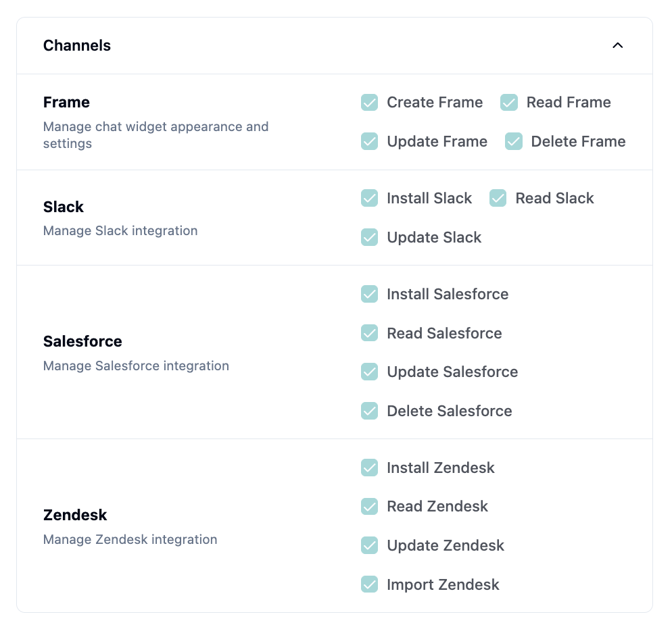Image resolution: width=672 pixels, height=627 pixels.
Task: Uncheck the Install Zendesk checkbox
Action: pos(369,468)
